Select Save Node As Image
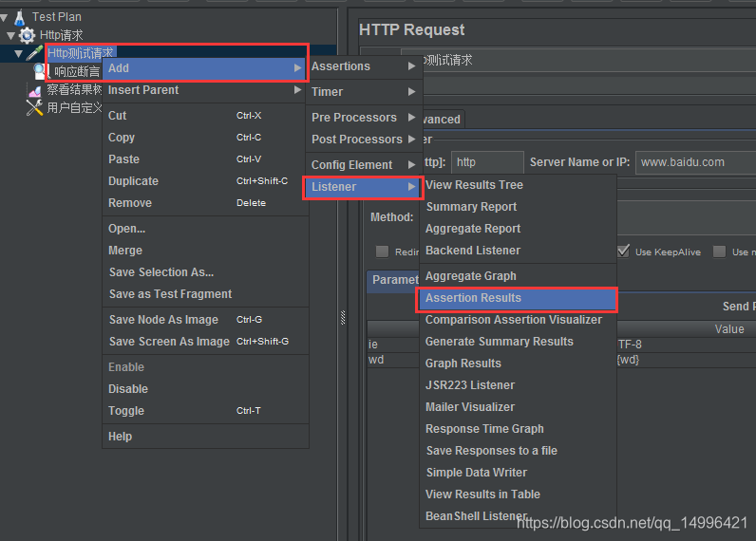Image resolution: width=756 pixels, height=541 pixels. pyautogui.click(x=205, y=320)
